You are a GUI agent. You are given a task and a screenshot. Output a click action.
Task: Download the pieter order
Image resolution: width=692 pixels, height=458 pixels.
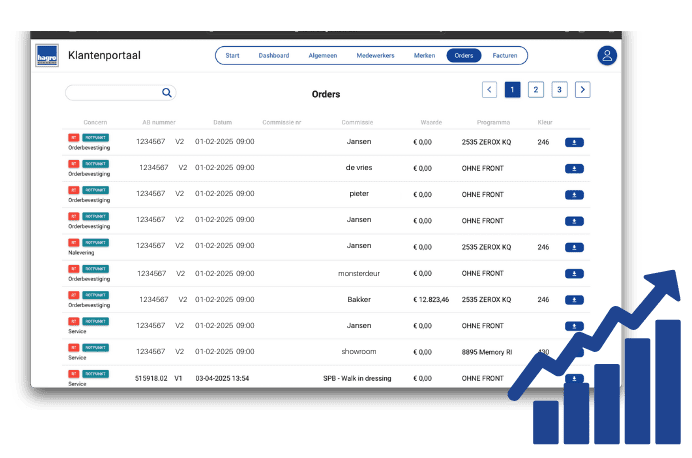pyautogui.click(x=574, y=195)
